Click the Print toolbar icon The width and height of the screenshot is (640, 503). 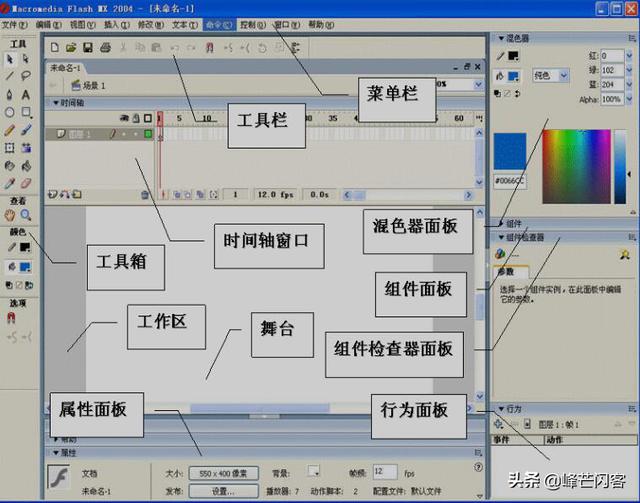click(105, 47)
